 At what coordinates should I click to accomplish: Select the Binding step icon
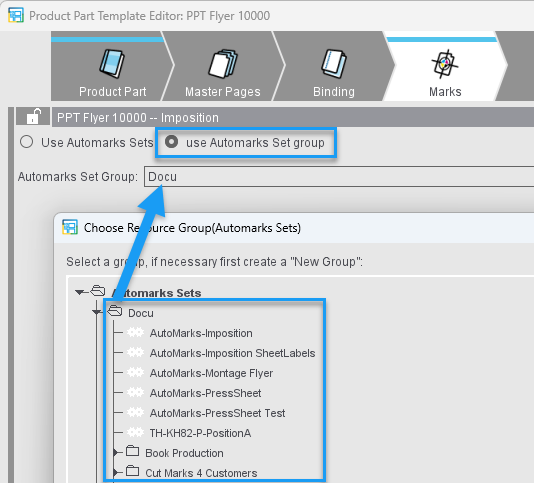[x=334, y=64]
